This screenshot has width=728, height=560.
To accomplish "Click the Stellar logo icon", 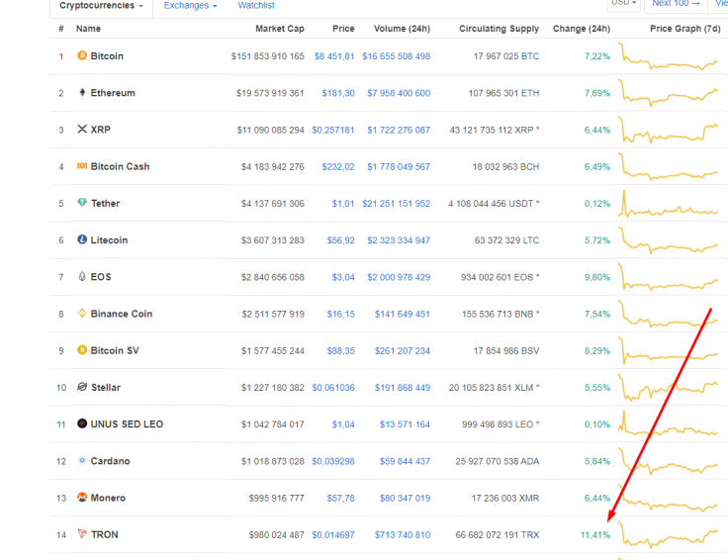I will click(82, 386).
